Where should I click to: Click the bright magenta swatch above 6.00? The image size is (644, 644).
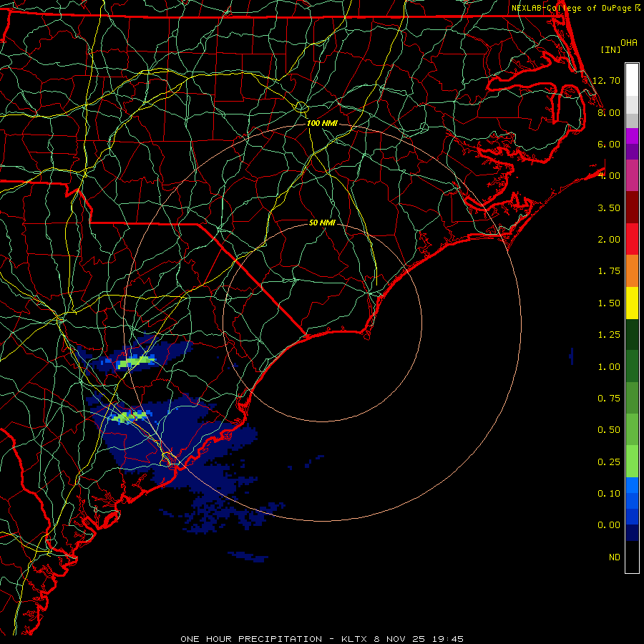(x=632, y=136)
